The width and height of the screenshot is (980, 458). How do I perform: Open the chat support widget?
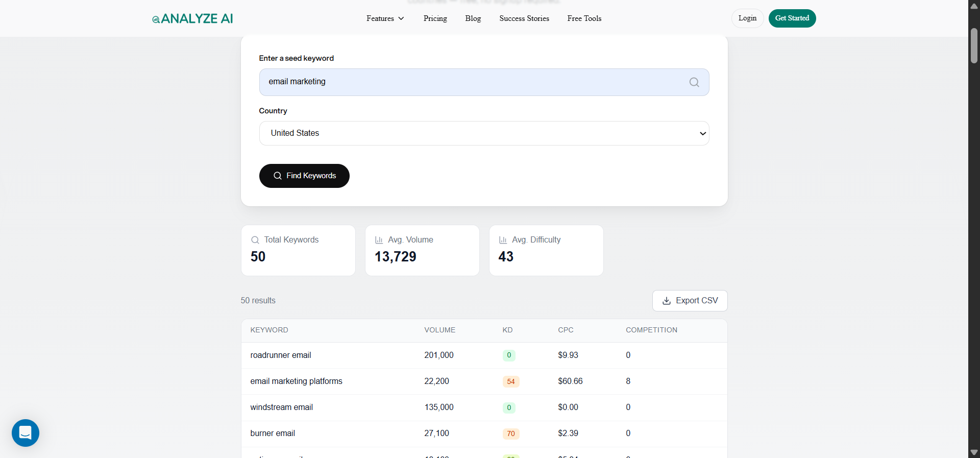(x=26, y=433)
